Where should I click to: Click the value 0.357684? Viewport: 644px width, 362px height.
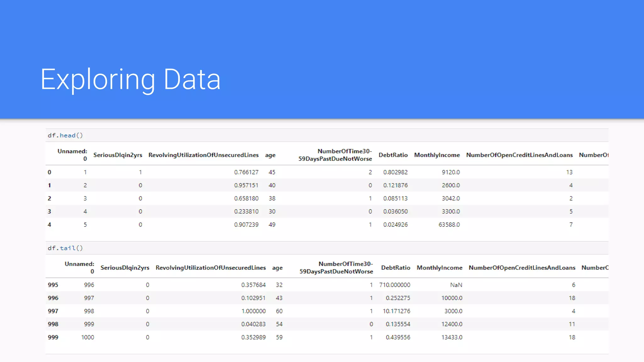253,285
